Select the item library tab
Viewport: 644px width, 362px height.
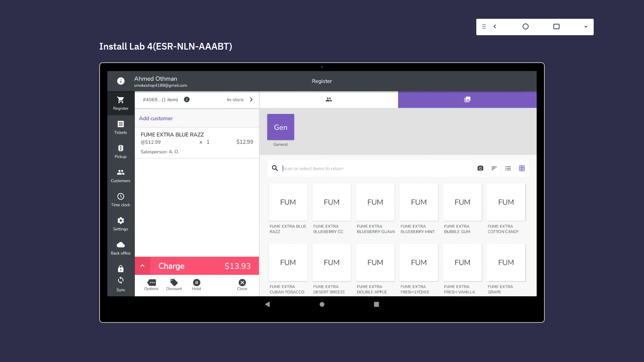click(x=467, y=100)
